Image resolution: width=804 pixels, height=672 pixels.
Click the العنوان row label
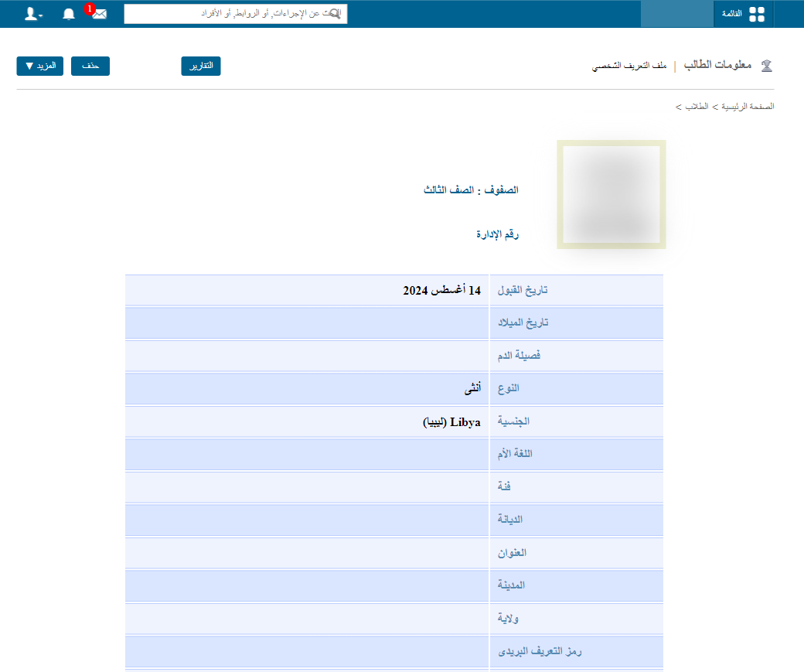pos(512,552)
